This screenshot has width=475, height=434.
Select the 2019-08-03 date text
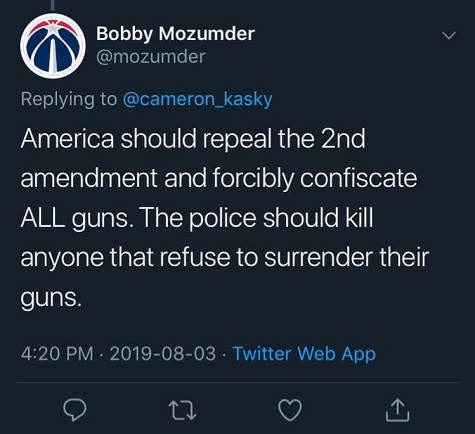coord(163,354)
